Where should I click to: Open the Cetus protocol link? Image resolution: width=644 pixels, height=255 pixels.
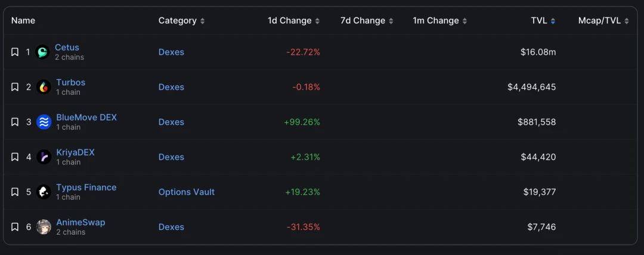pyautogui.click(x=67, y=47)
